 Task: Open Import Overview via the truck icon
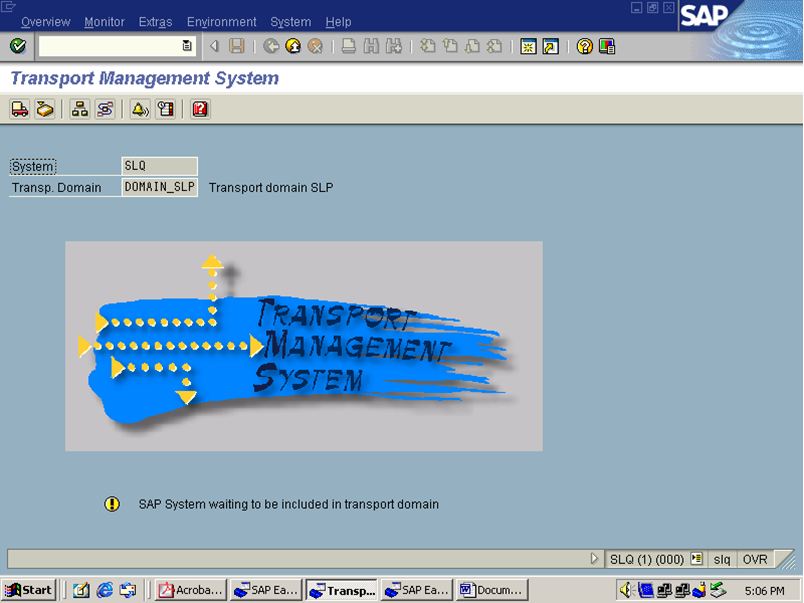(x=19, y=109)
